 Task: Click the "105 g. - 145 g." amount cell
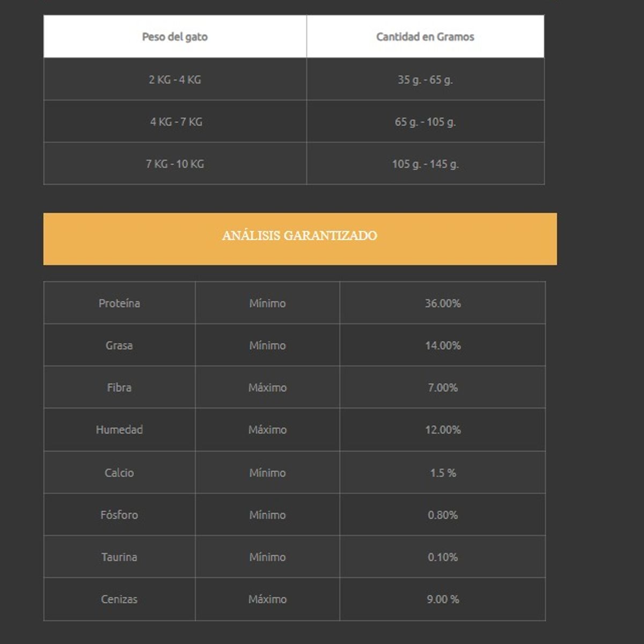pos(425,164)
